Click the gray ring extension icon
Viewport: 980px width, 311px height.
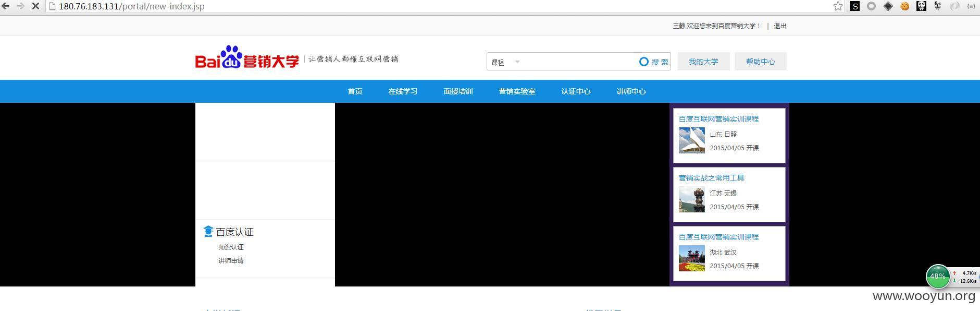click(871, 6)
